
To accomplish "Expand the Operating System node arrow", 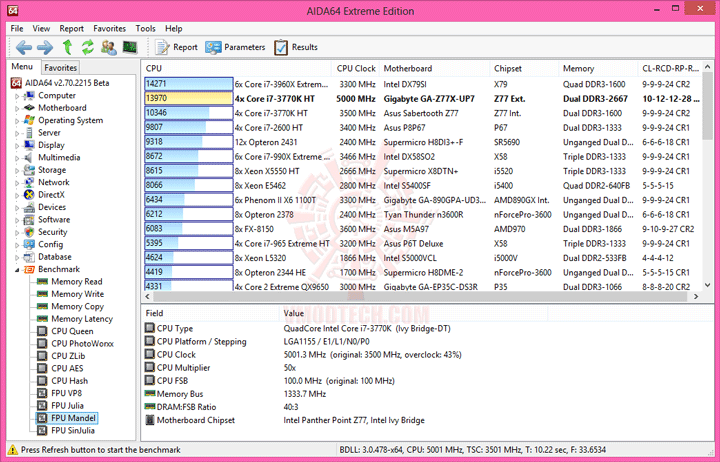I will (17, 121).
